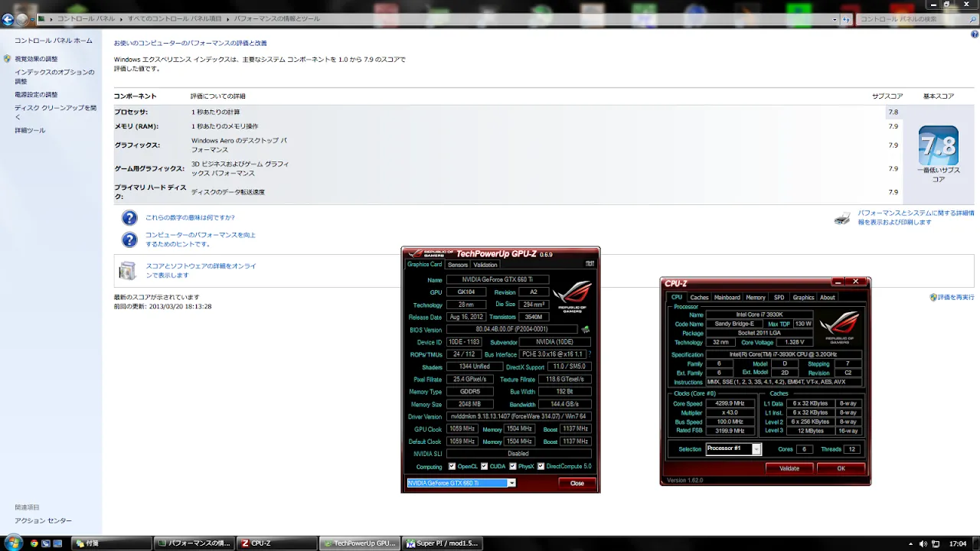Click the Windows Start orb

[x=12, y=543]
